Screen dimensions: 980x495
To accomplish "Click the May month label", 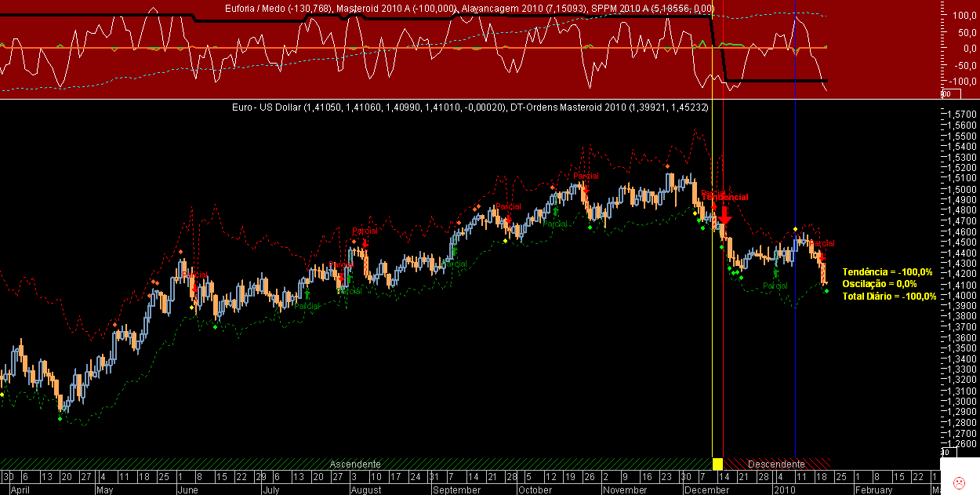I will (x=105, y=490).
